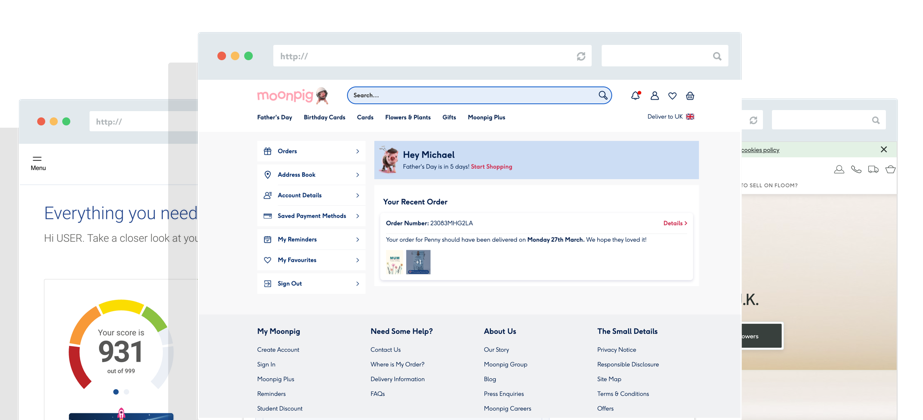Click the Start Shopping link

[x=492, y=167]
